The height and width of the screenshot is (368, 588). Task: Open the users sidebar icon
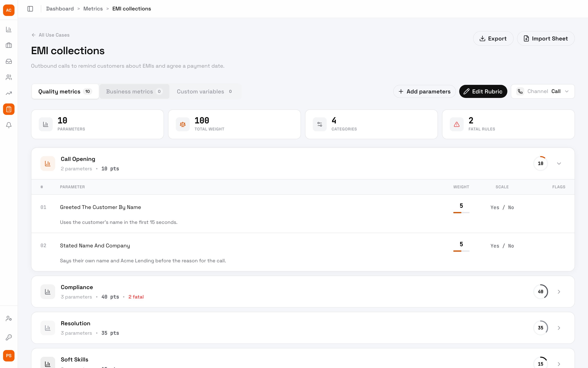click(x=9, y=77)
